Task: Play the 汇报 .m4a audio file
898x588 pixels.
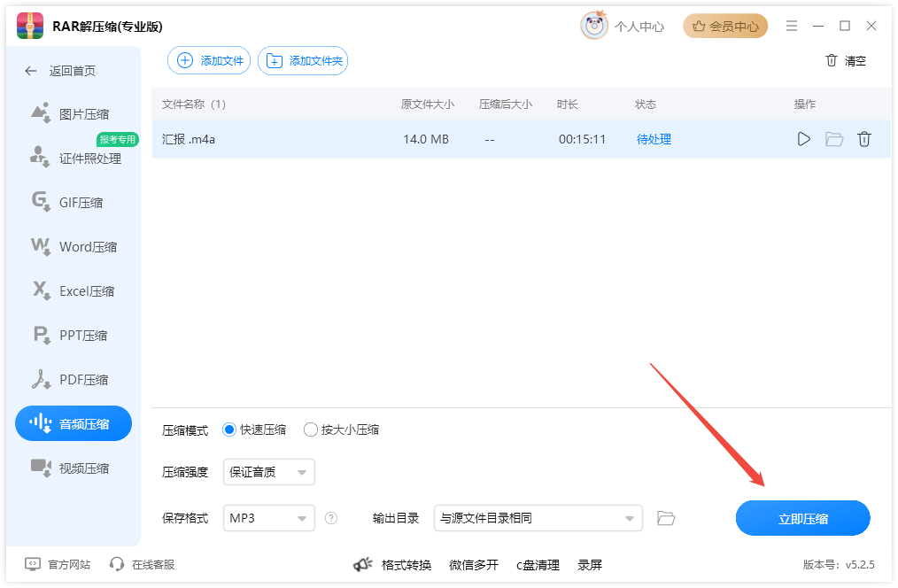Action: (803, 139)
